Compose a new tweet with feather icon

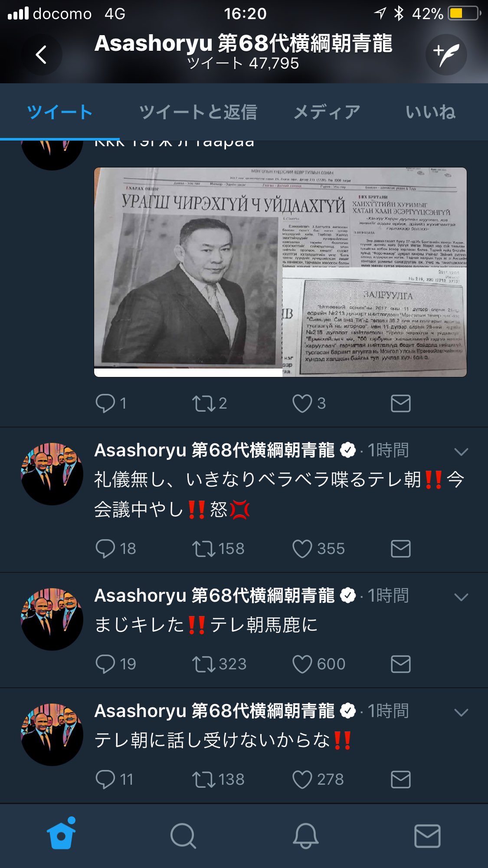click(446, 55)
